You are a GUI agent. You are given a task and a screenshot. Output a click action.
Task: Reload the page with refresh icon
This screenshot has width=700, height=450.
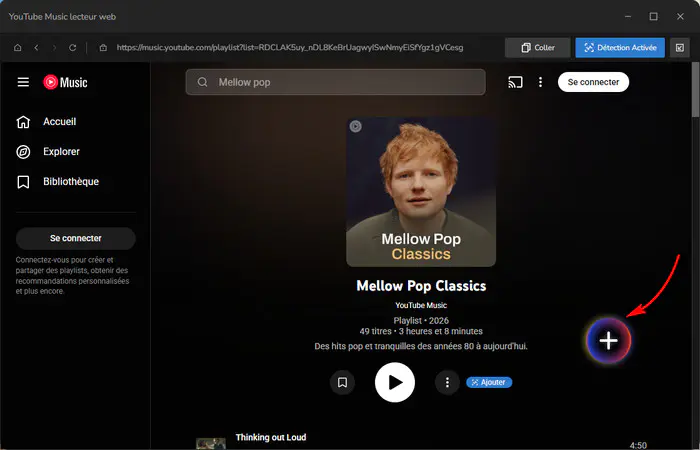point(72,48)
